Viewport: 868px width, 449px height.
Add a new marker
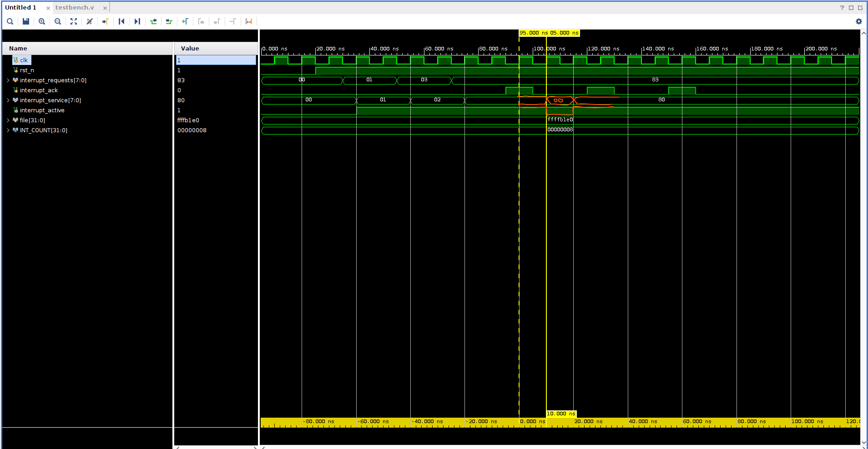185,21
